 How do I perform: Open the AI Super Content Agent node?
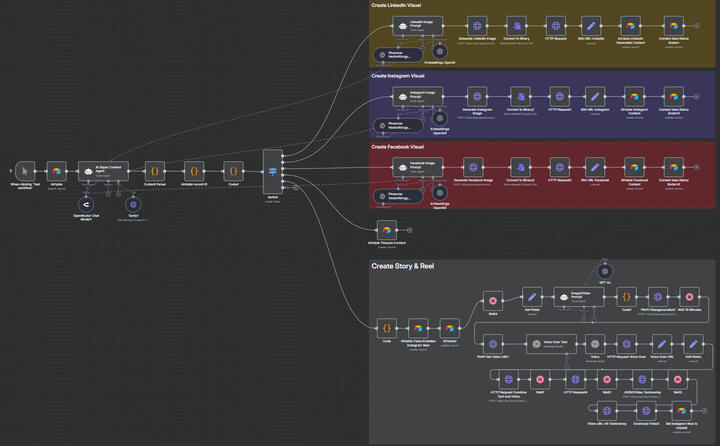click(x=104, y=171)
